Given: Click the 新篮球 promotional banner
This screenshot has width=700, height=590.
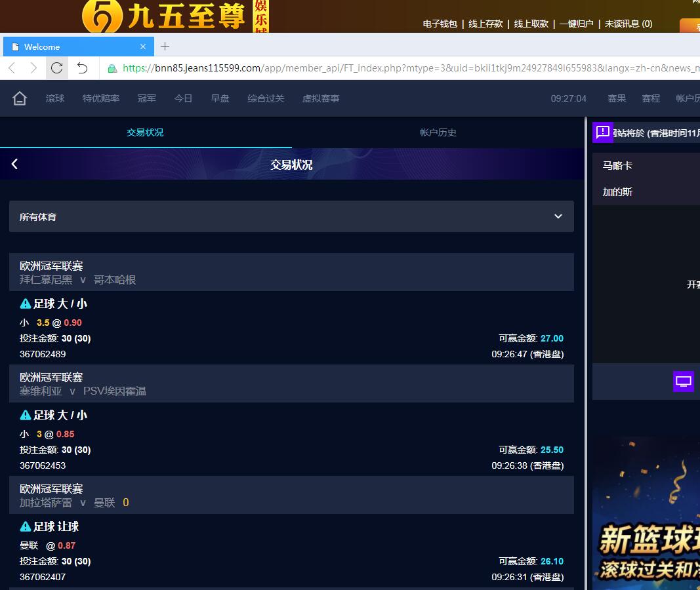Looking at the screenshot, I should (x=646, y=513).
